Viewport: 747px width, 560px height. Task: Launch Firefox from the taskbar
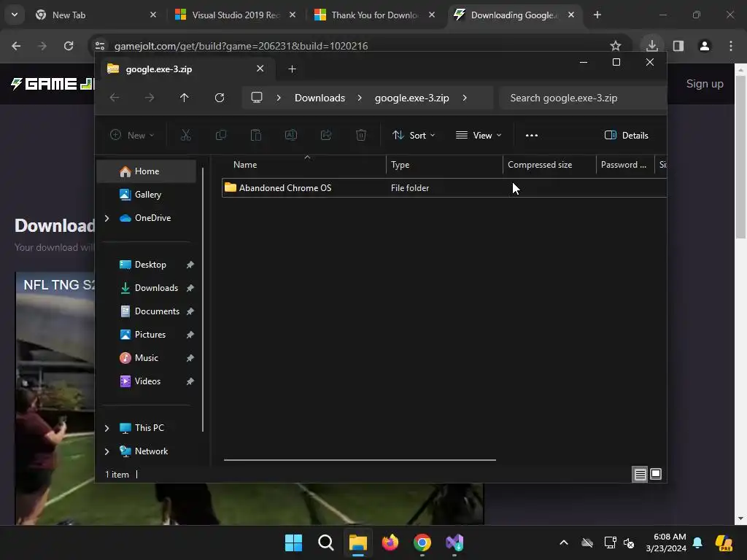pyautogui.click(x=390, y=542)
